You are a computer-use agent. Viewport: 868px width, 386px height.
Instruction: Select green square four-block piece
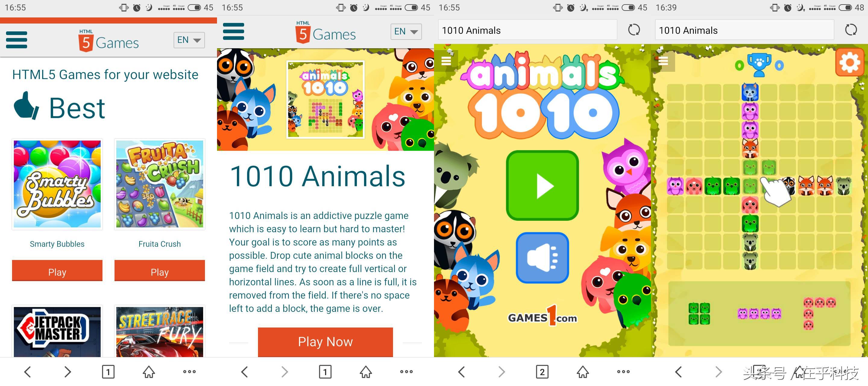(x=699, y=314)
